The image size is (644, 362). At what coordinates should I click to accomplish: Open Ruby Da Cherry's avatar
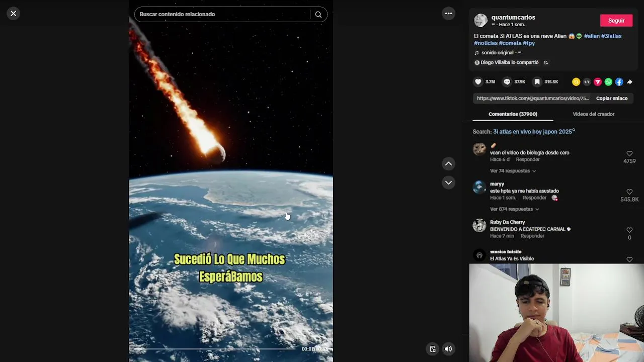tap(479, 225)
